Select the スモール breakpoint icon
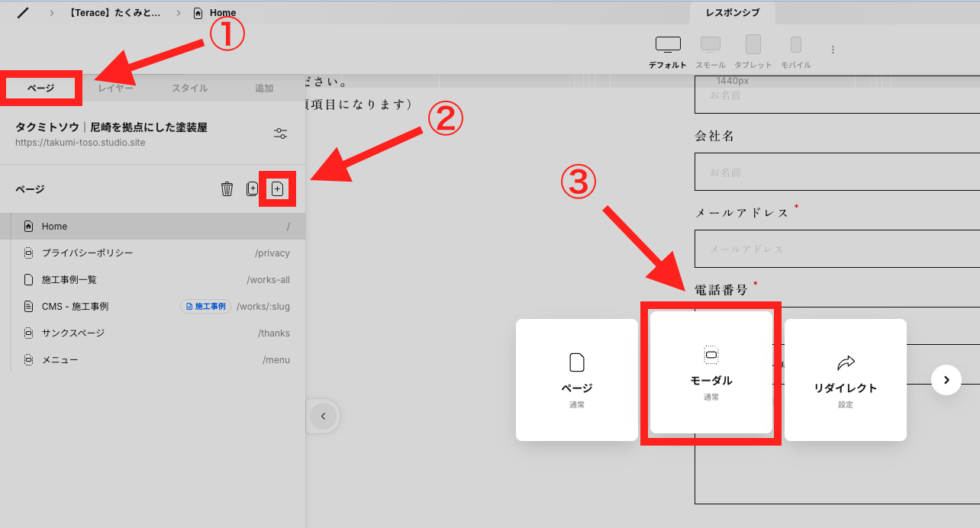The height and width of the screenshot is (528, 980). coord(711,45)
